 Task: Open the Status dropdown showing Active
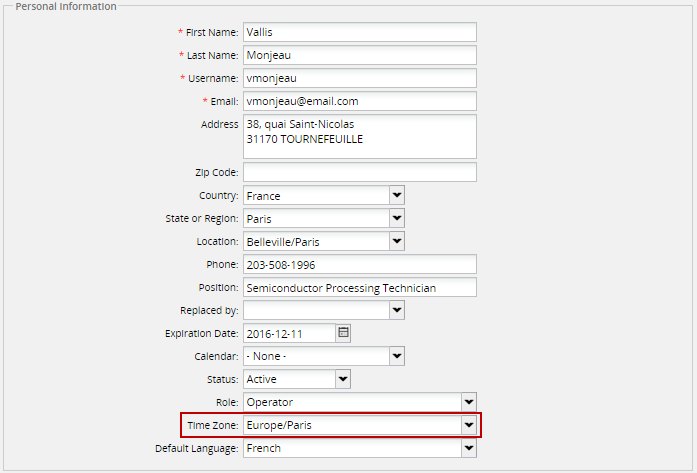343,379
